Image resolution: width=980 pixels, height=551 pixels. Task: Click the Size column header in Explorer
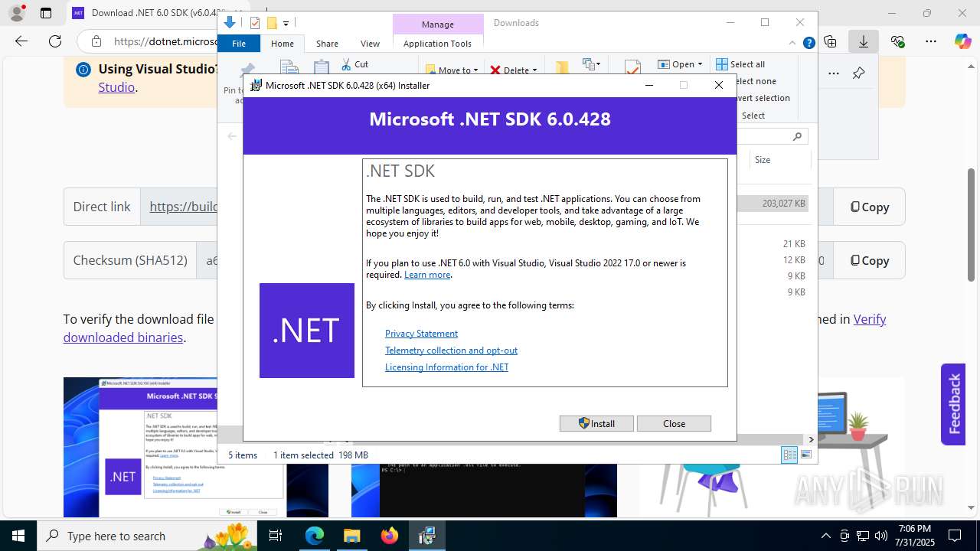779,160
